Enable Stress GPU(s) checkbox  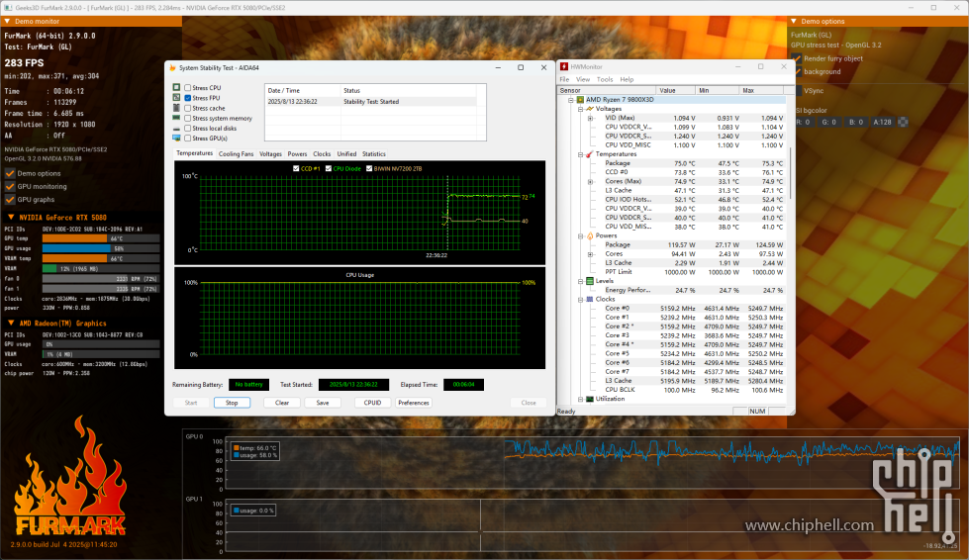(188, 139)
